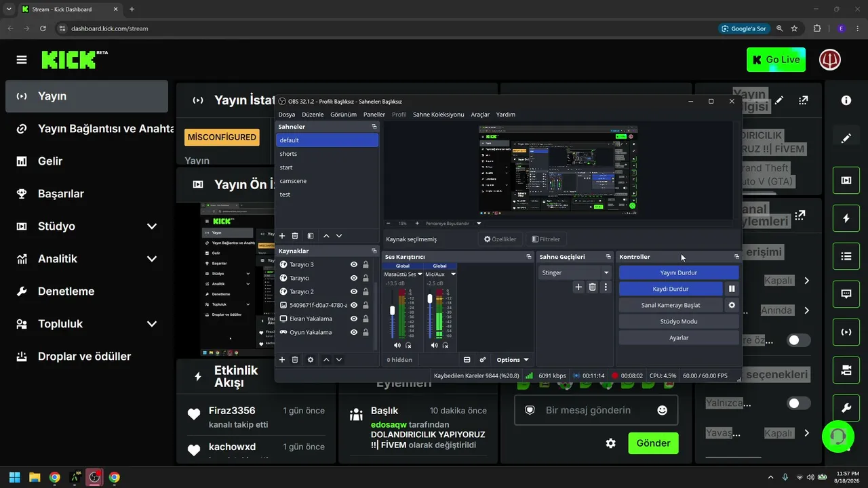Toggle monitoring headphone icon for Masaüstü Ses
This screenshot has width=868, height=488.
(408, 346)
